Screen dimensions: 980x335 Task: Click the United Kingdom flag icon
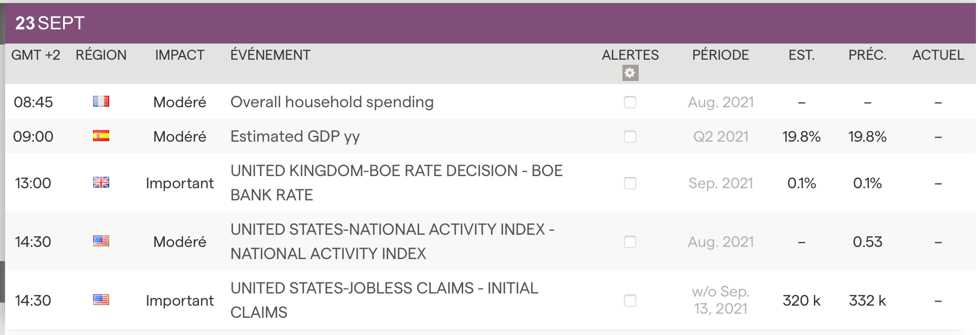point(101,183)
